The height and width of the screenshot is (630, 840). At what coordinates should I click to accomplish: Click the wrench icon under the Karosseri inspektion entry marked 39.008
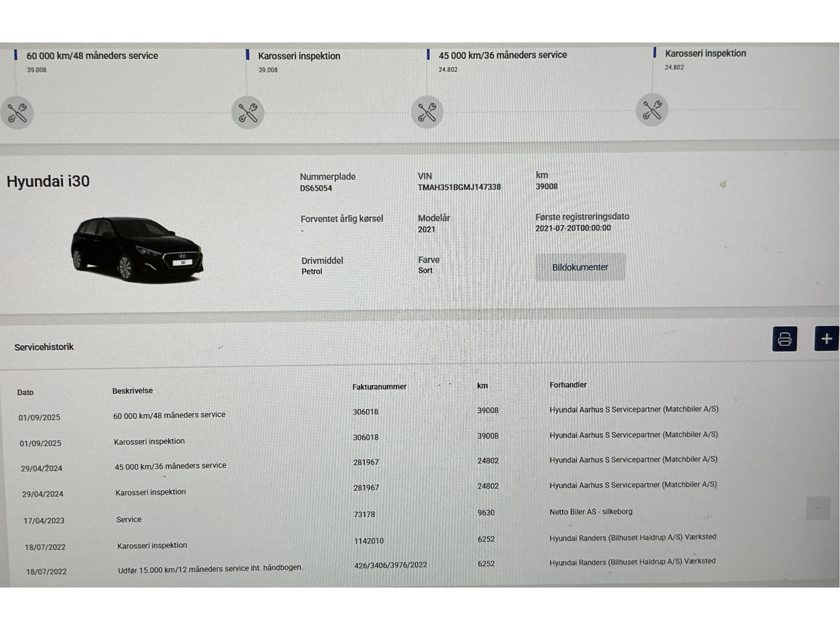(x=248, y=112)
